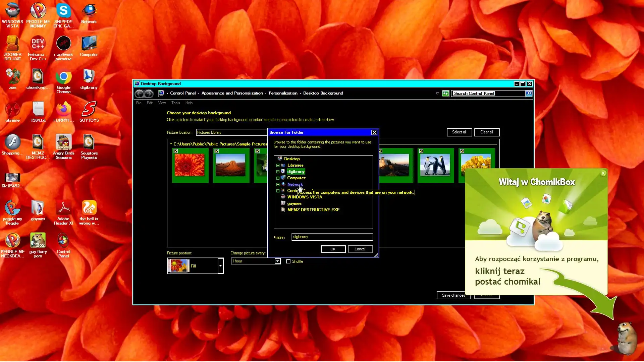
Task: Open the Tools menu
Action: 175,103
